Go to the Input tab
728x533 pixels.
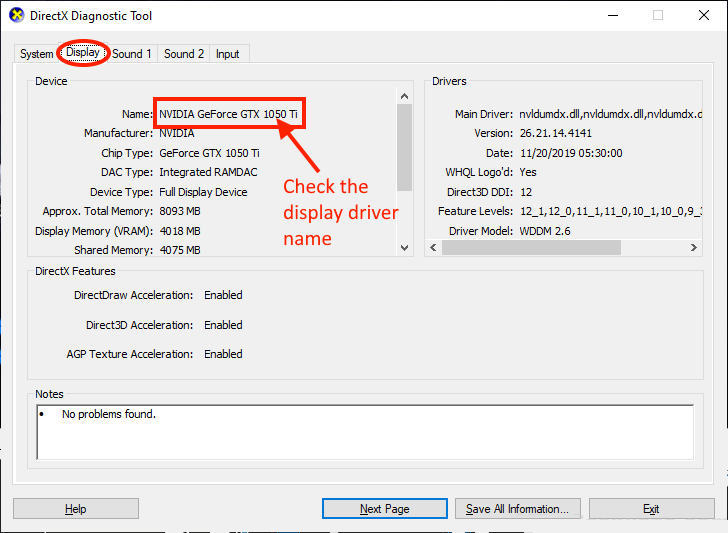[x=228, y=54]
